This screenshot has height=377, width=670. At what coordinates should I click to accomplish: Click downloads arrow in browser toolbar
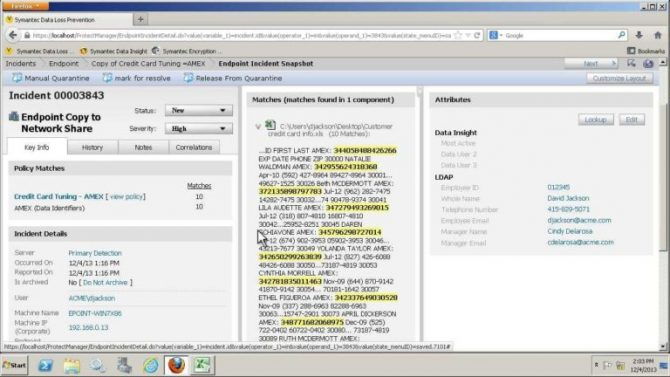(x=639, y=35)
